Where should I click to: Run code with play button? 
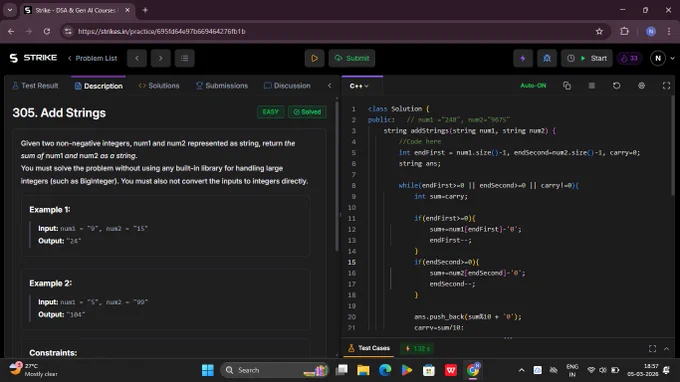(314, 58)
